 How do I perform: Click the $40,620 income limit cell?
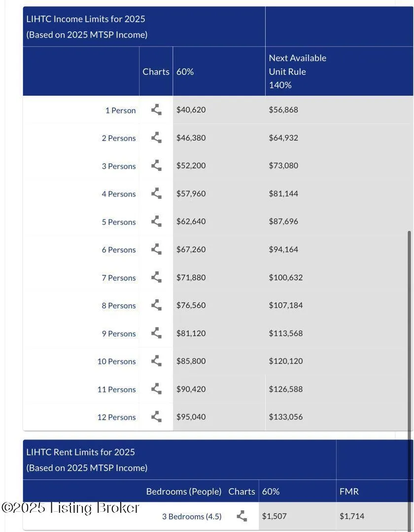191,110
